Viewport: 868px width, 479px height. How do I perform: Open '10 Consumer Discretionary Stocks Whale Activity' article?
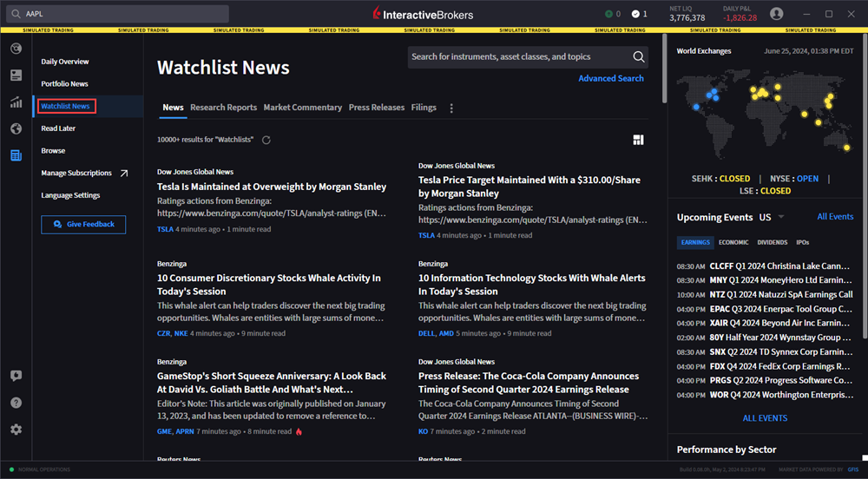[x=269, y=285]
